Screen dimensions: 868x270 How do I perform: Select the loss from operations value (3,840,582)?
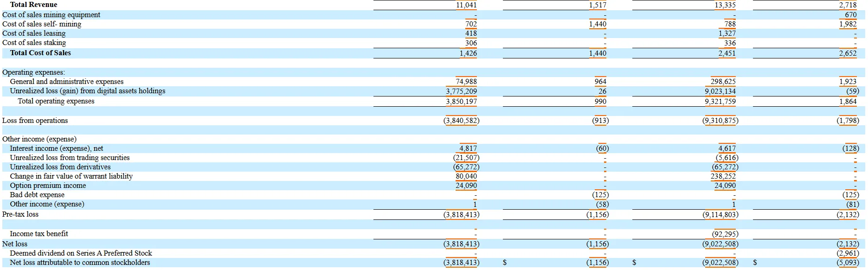(x=461, y=121)
